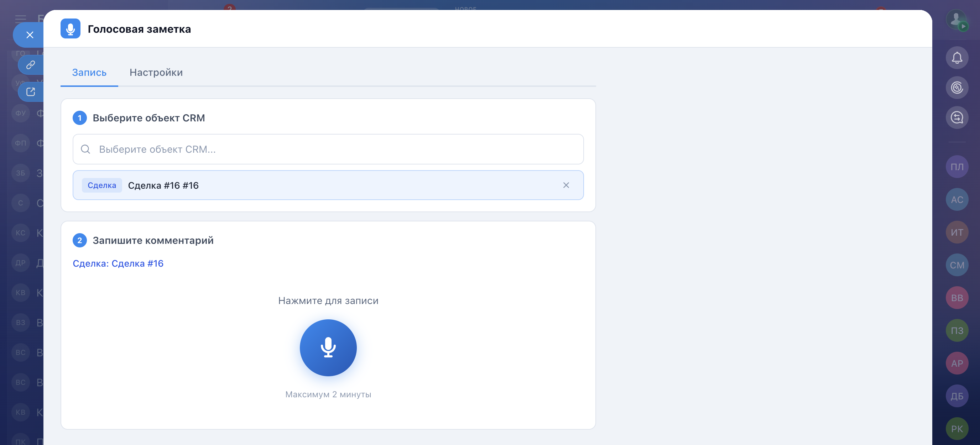Open panel in new window icon

click(30, 91)
